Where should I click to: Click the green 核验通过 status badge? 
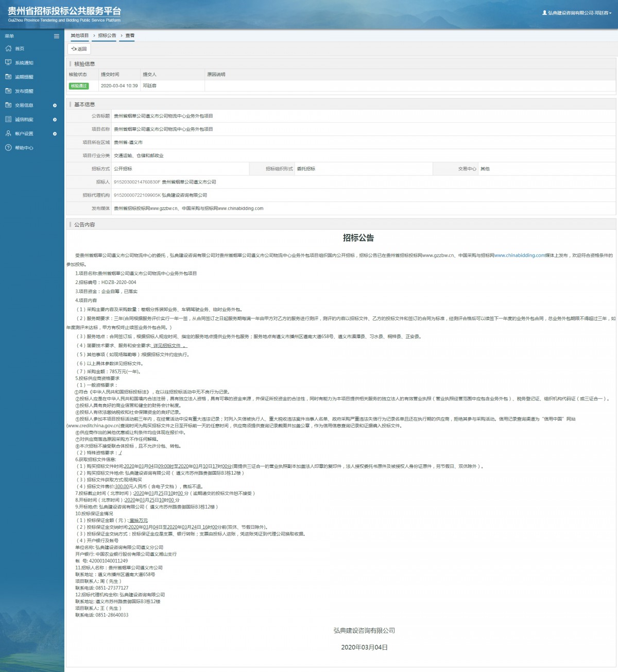click(x=79, y=86)
